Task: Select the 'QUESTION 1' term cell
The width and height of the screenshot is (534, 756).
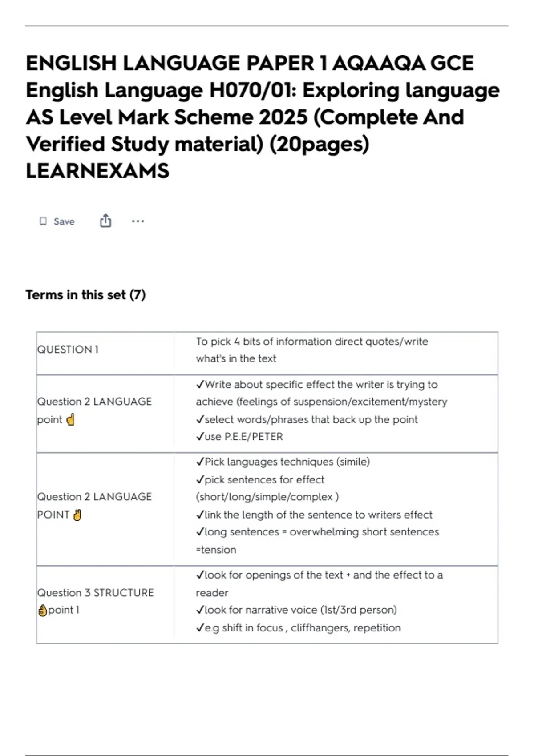Action: click(x=68, y=350)
